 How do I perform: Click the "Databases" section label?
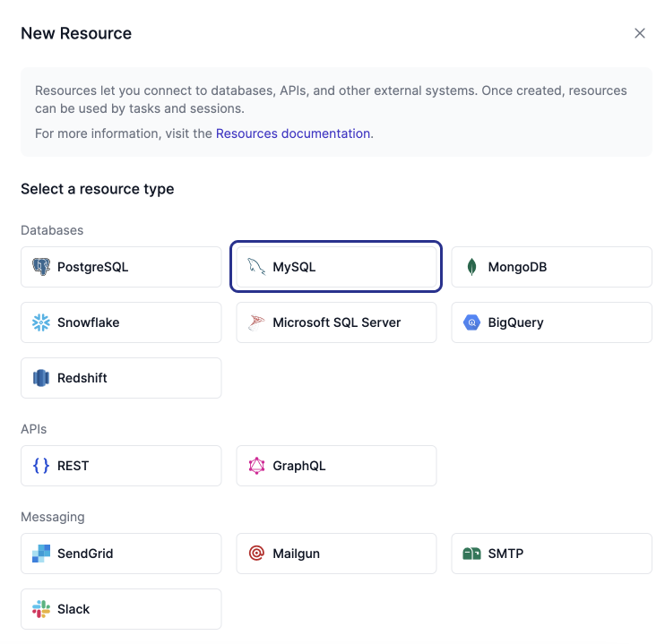(52, 230)
